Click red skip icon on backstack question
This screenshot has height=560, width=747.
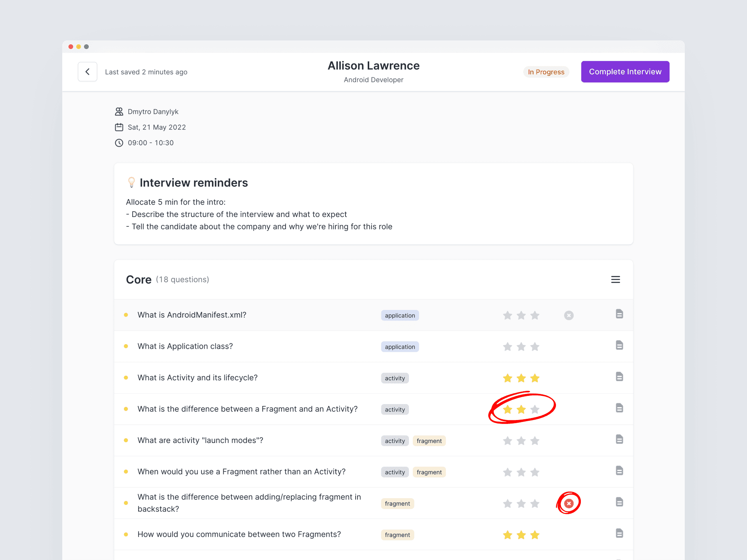pyautogui.click(x=569, y=503)
